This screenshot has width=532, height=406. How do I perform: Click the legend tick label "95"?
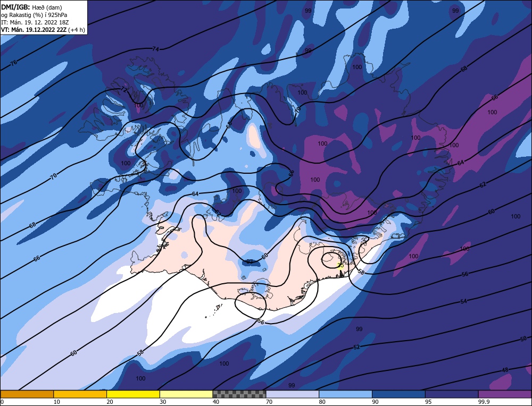pos(428,402)
